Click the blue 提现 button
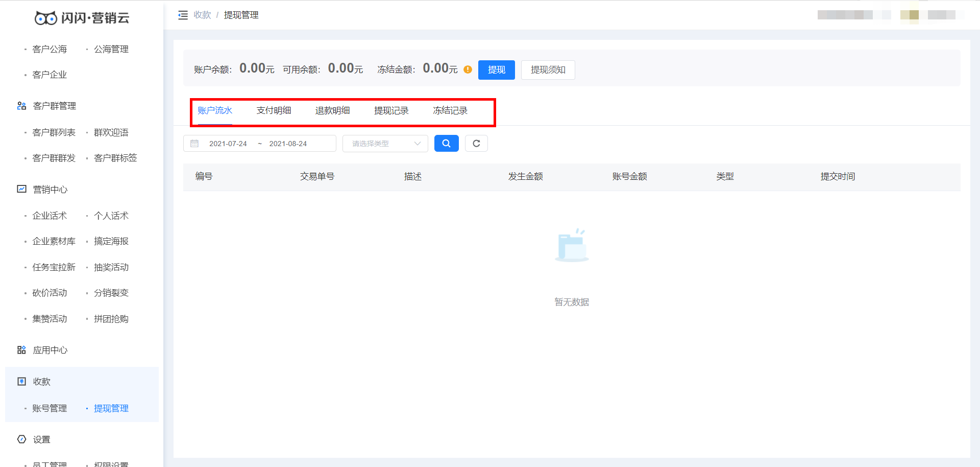This screenshot has height=467, width=980. coord(496,70)
